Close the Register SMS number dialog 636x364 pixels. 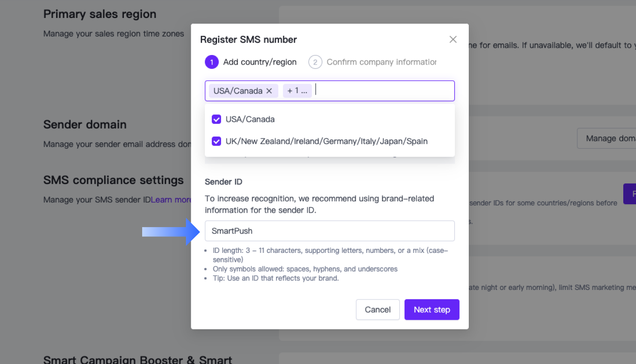(x=453, y=39)
